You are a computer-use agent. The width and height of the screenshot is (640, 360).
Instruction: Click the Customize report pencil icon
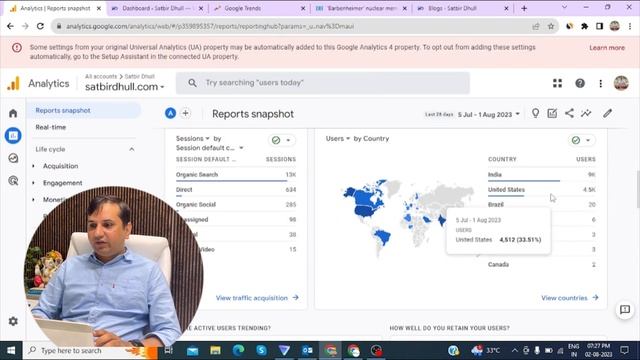[608, 113]
